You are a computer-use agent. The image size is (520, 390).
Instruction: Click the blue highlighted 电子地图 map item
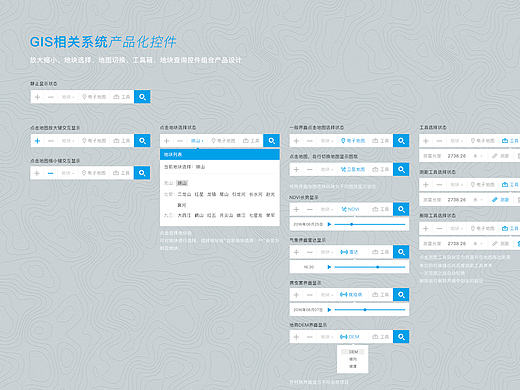[x=353, y=141]
